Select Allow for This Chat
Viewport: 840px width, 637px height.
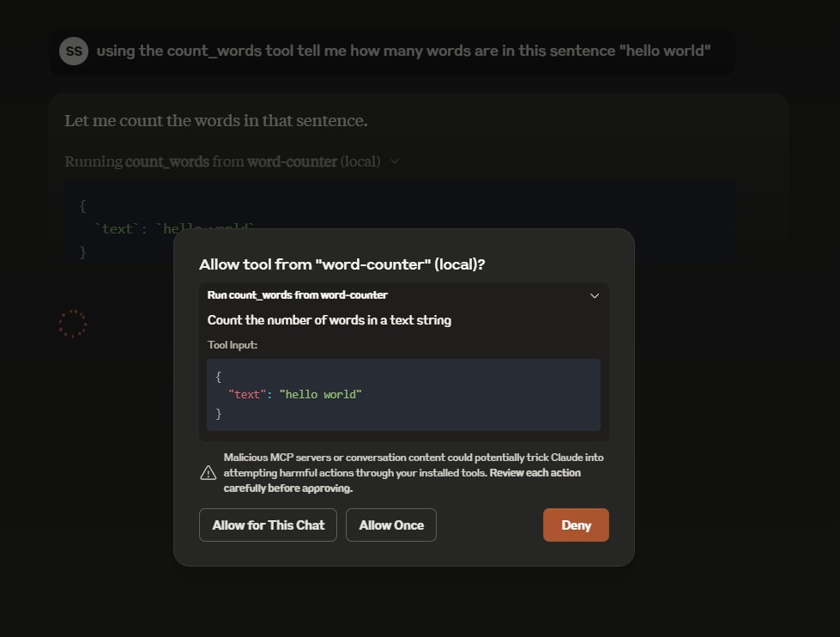(268, 525)
